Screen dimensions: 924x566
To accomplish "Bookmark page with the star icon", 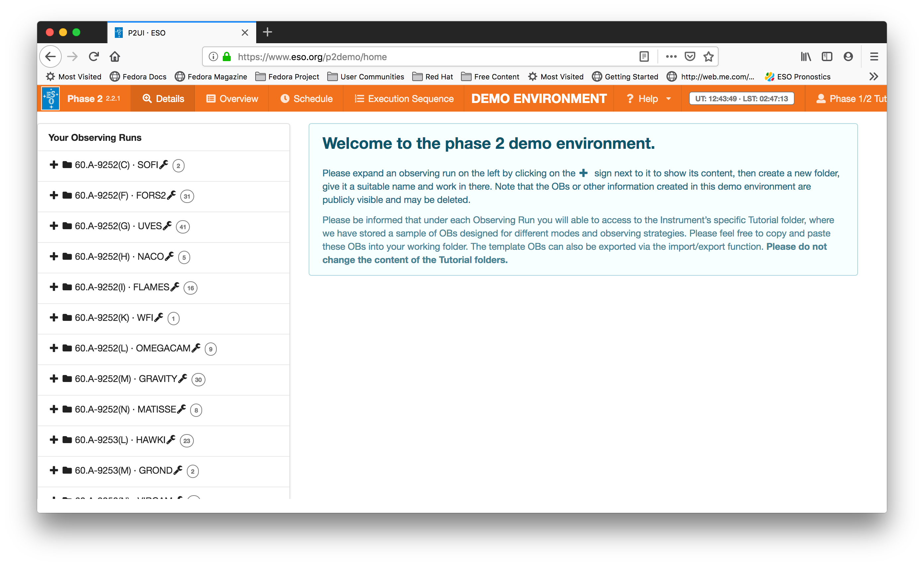I will click(708, 57).
